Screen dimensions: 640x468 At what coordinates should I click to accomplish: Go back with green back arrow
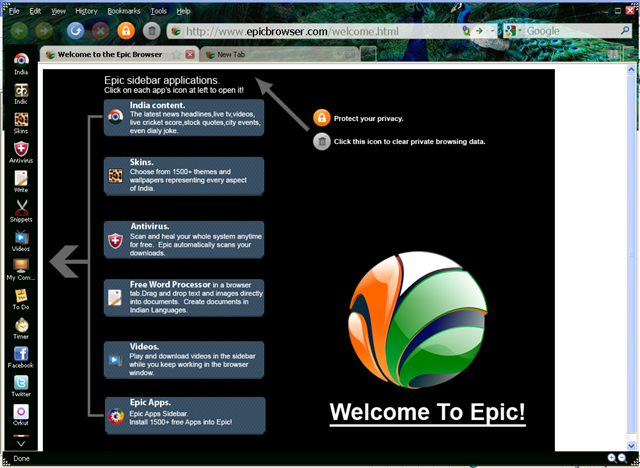(19, 31)
